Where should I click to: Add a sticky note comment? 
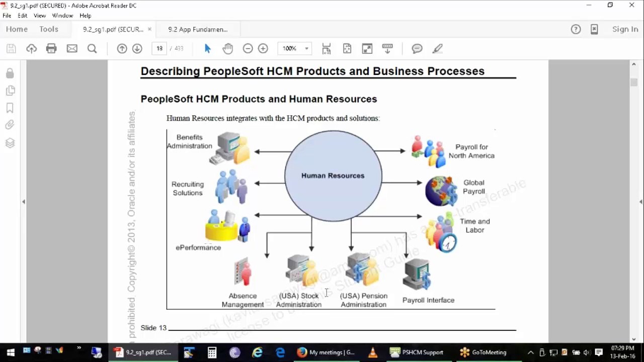pyautogui.click(x=417, y=49)
